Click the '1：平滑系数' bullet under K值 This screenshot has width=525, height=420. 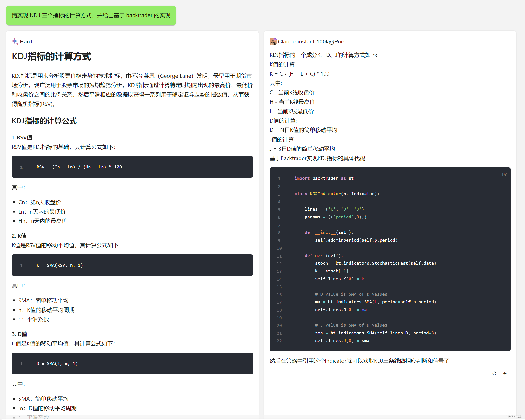34,319
